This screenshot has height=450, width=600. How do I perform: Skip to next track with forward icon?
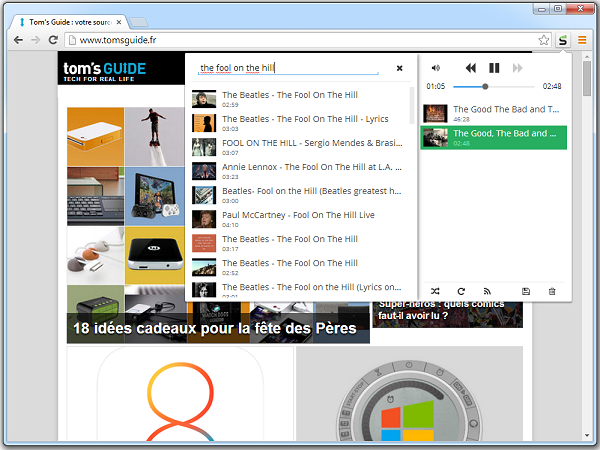point(517,68)
